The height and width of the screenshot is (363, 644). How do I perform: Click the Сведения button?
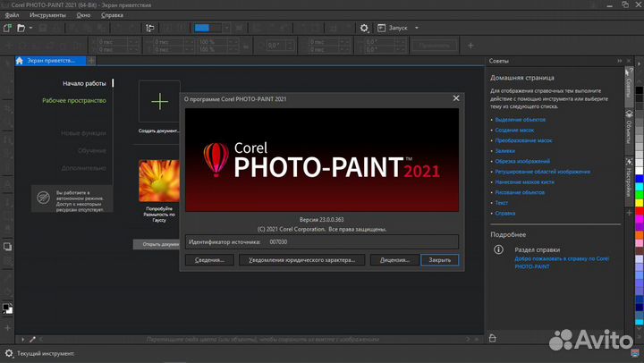pos(209,260)
